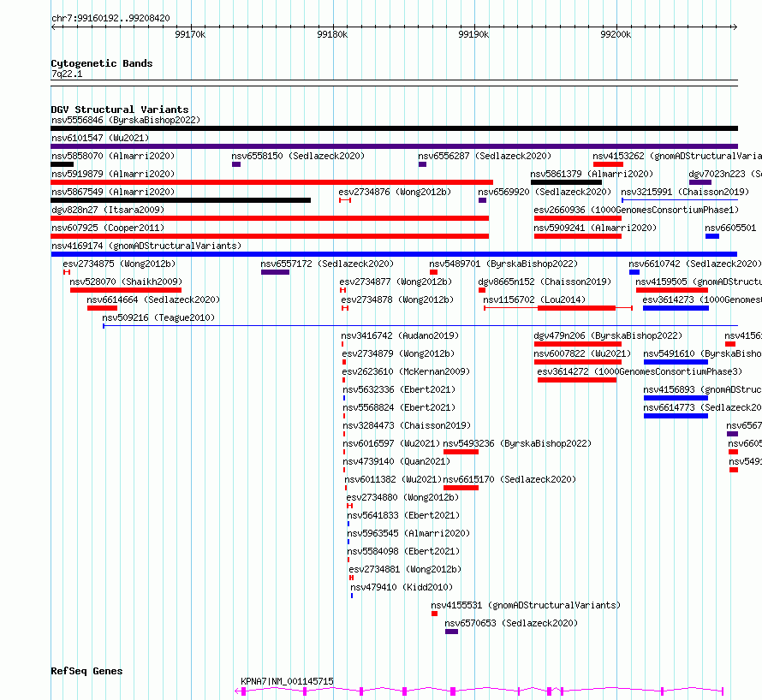Click esv2734878 (Wong2012b) label
Screen dimensions: 762x700
click(x=397, y=300)
